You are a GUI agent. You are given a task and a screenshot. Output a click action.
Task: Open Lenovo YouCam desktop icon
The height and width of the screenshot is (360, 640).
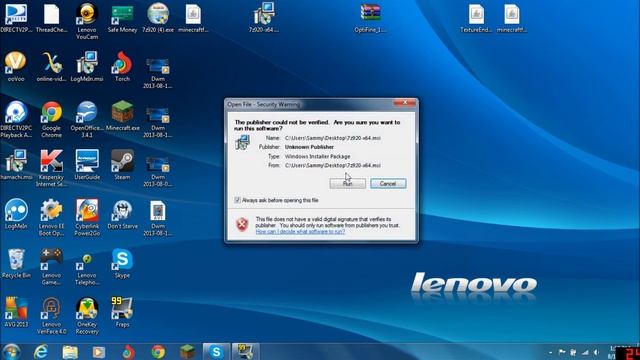tap(87, 21)
